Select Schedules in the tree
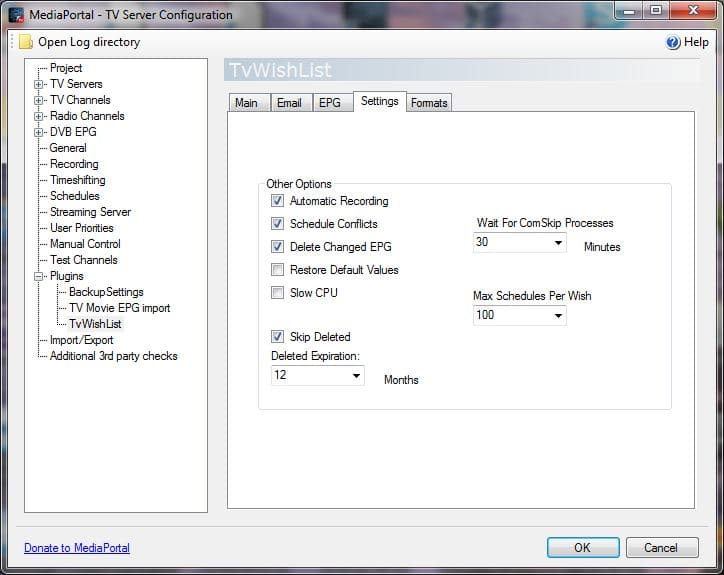Viewport: 724px width, 575px height. [74, 196]
